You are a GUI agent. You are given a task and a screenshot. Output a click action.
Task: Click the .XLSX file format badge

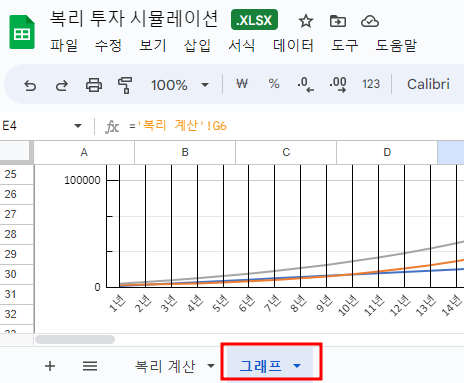pyautogui.click(x=254, y=20)
